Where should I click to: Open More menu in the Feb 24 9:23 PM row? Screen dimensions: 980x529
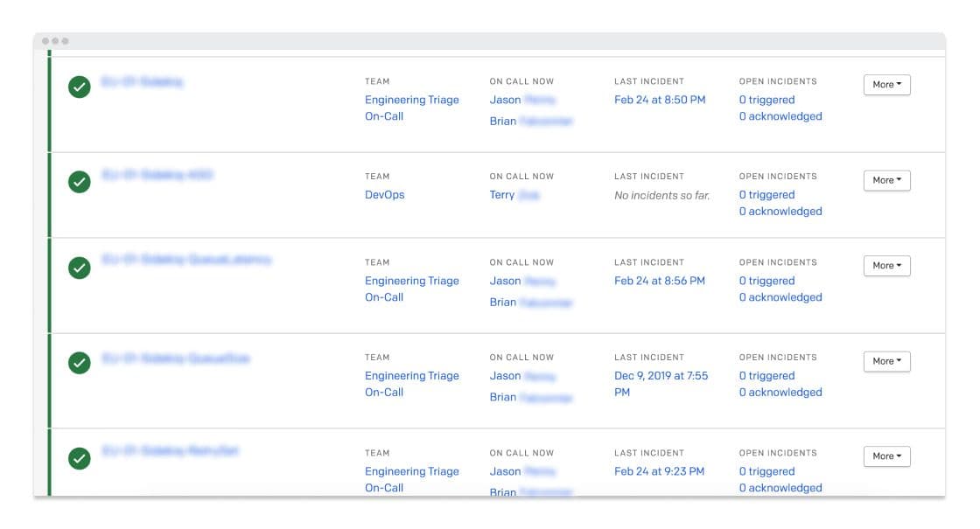(886, 456)
